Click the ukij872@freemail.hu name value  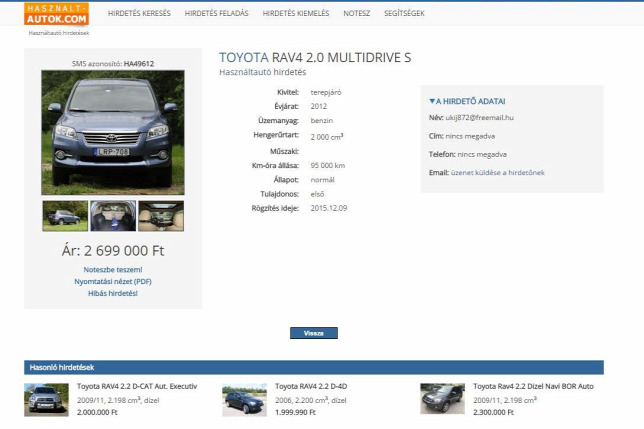click(x=479, y=117)
